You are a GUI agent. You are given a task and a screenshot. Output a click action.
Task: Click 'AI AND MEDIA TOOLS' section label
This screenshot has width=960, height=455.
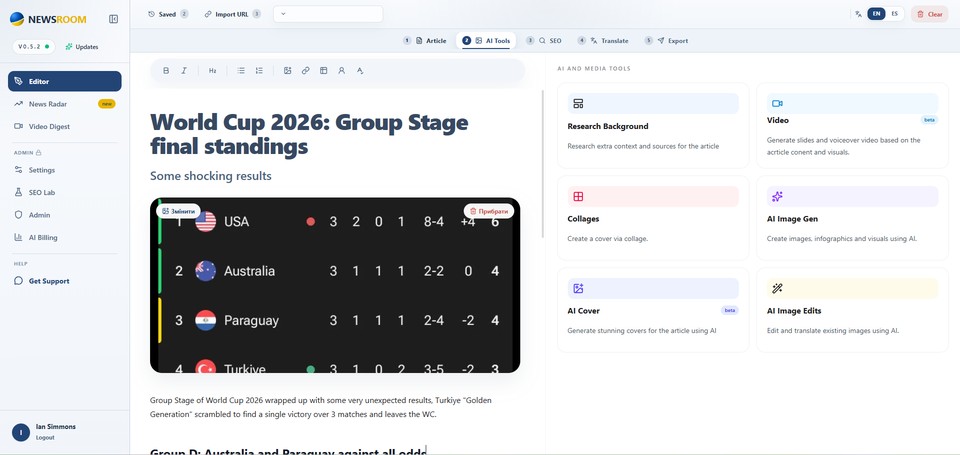(594, 69)
